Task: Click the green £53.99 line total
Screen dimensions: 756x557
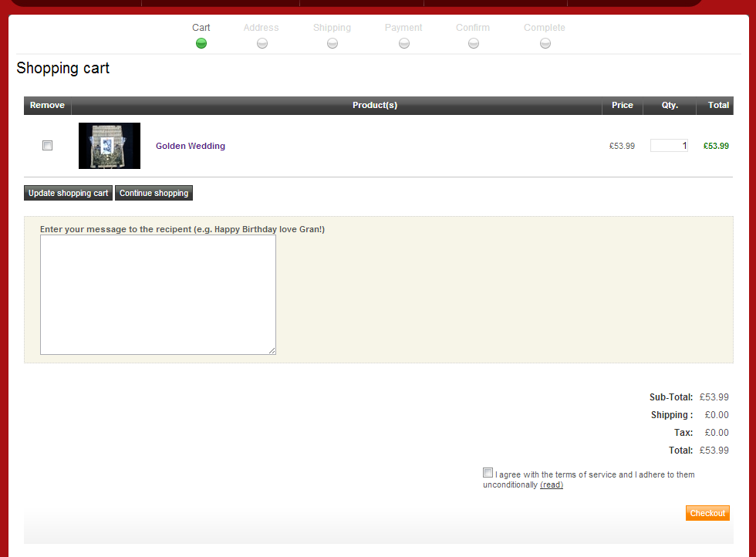Action: pyautogui.click(x=716, y=146)
